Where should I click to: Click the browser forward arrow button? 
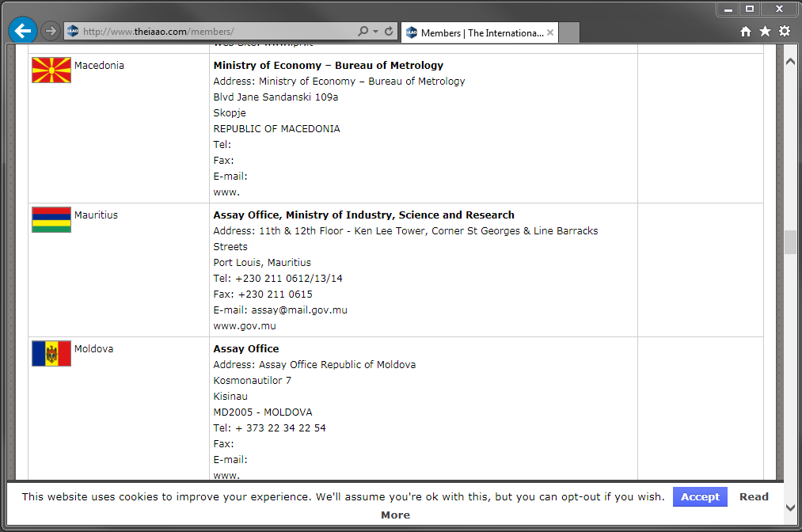(x=50, y=31)
